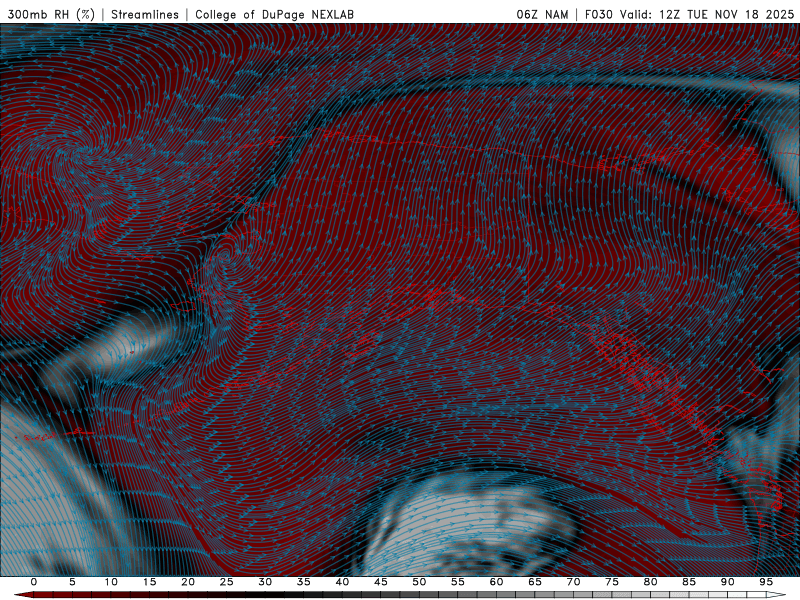Click 'Valid: 12Z TUE NOV 18 2025' text
Image resolution: width=800 pixels, height=600 pixels.
pos(707,14)
